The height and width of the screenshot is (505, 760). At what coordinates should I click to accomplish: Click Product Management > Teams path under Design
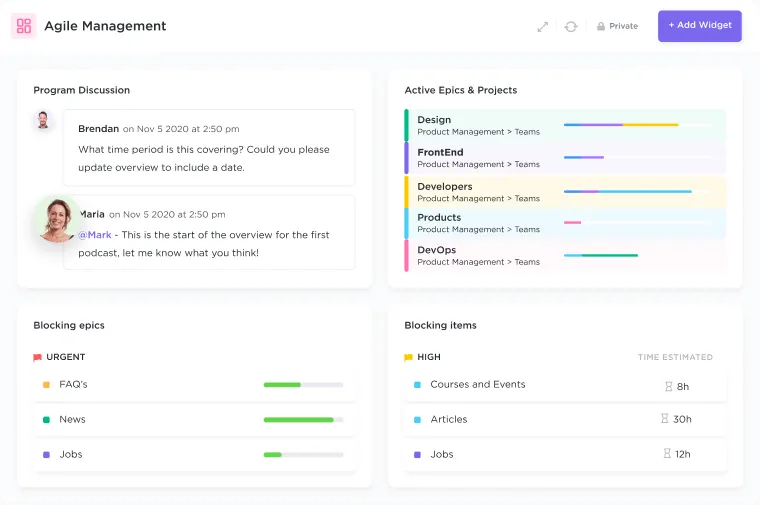[478, 132]
